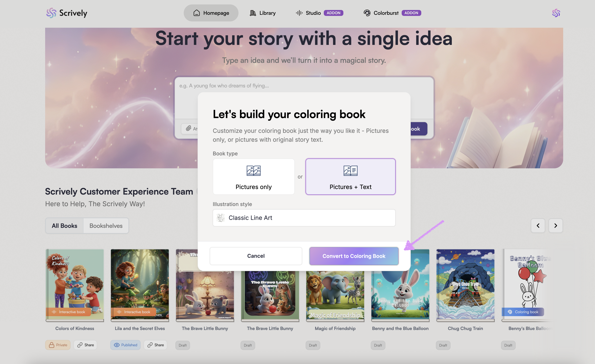The height and width of the screenshot is (364, 595).
Task: Toggle Published visibility on Lila and the Secret Elves
Action: point(125,345)
